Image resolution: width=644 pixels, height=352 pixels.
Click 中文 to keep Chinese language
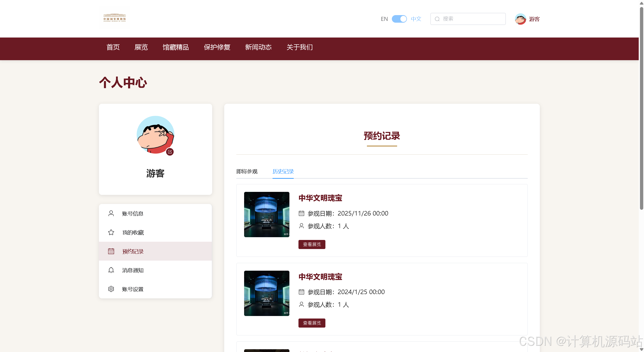tap(415, 19)
